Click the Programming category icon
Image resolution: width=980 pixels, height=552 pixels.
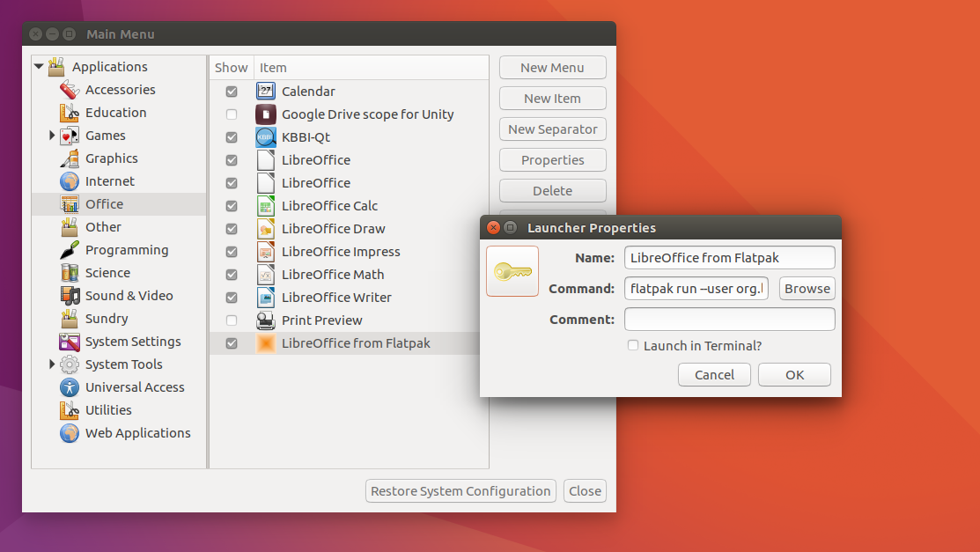pos(70,250)
